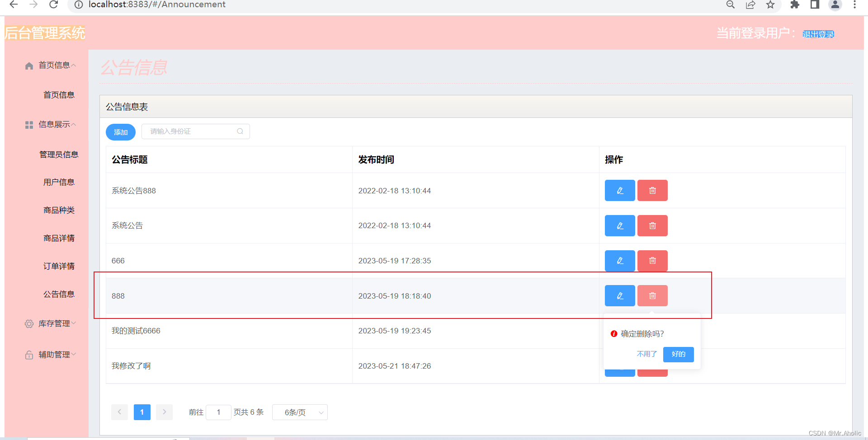Image resolution: width=868 pixels, height=440 pixels.
Task: Click trash button for 888 row
Action: [652, 295]
